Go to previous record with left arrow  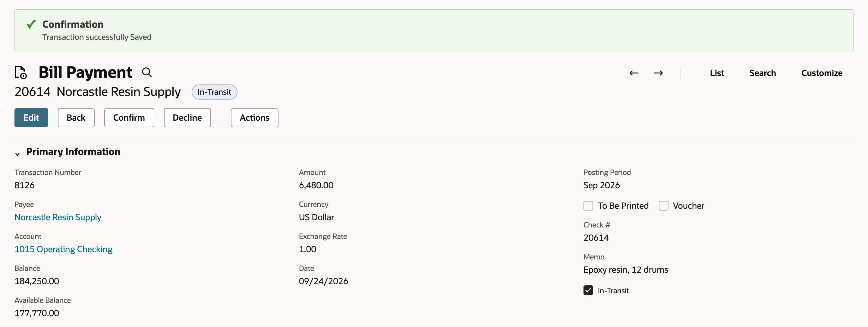pyautogui.click(x=634, y=73)
